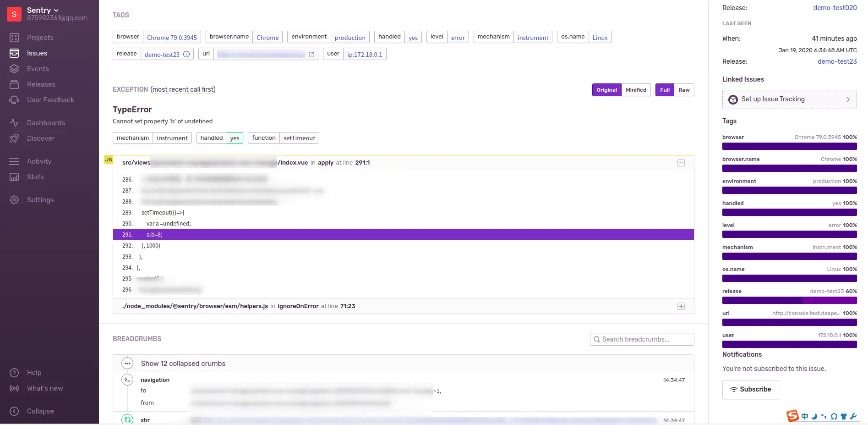The height and width of the screenshot is (425, 868).
Task: Click the Activity list icon
Action: [x=14, y=161]
